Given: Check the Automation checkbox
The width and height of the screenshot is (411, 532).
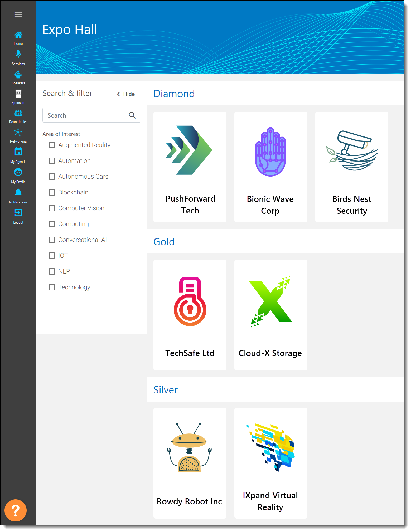Looking at the screenshot, I should coord(52,161).
